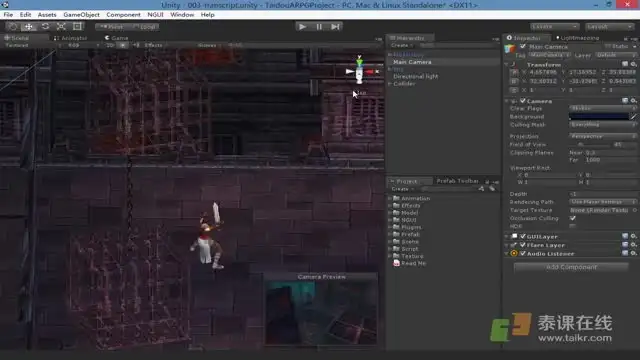Screen dimensions: 640x360
Task: Toggle Audio Listener enabled checkbox
Action: [x=522, y=253]
